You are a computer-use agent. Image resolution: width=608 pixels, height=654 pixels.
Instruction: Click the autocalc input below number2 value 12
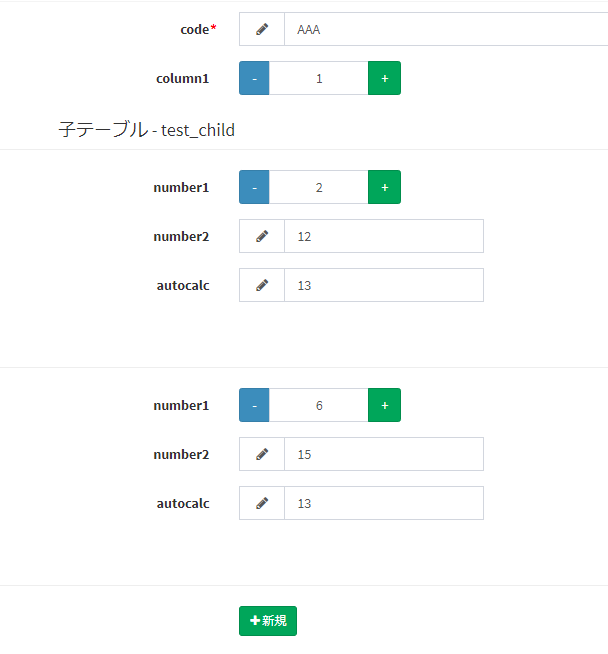pos(384,285)
